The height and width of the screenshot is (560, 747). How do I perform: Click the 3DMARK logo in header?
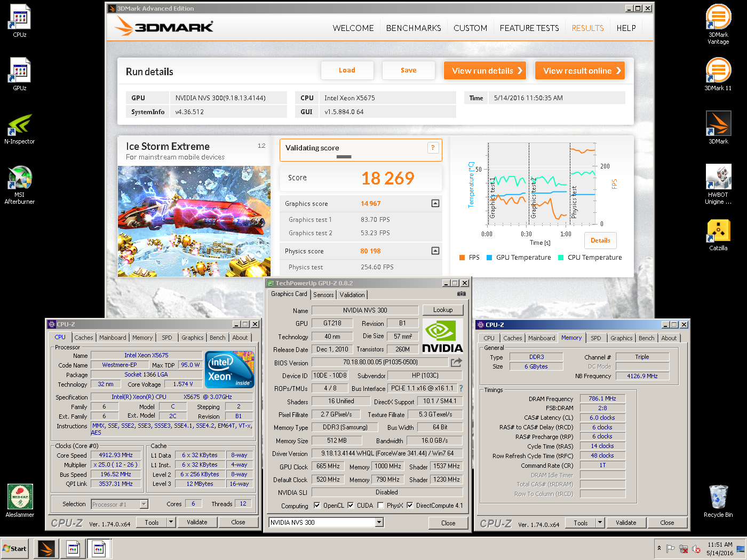coord(164,26)
